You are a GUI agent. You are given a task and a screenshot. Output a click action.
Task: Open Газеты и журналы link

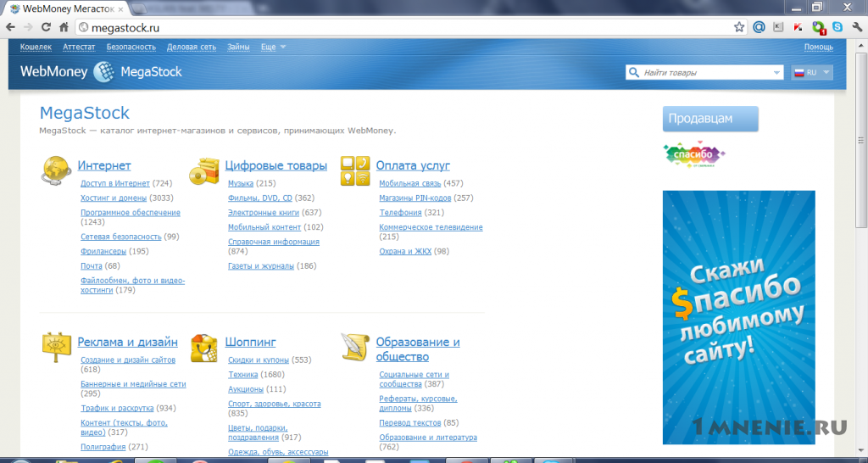(x=261, y=266)
